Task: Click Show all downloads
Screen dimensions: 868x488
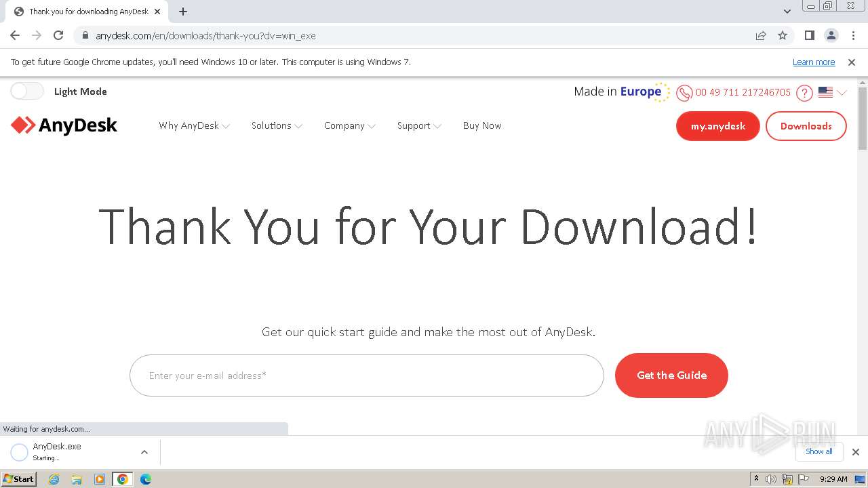Action: click(819, 451)
